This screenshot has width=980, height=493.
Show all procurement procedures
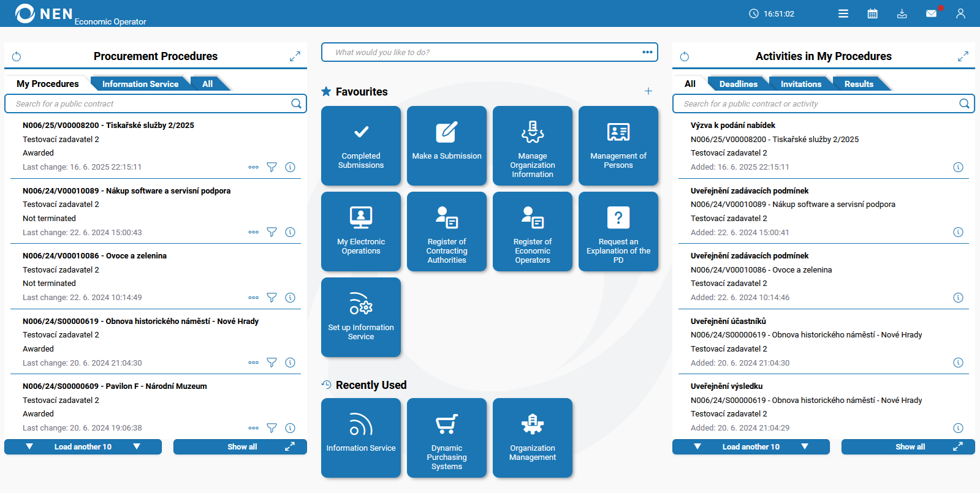240,447
